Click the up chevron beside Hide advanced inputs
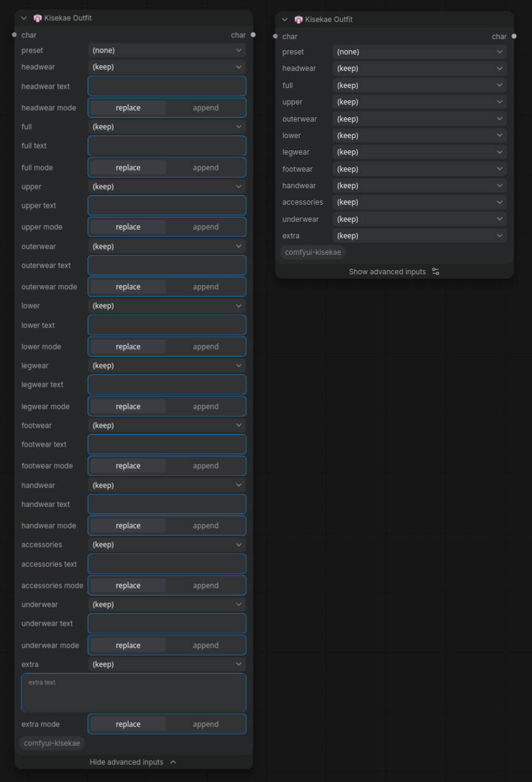 click(x=173, y=762)
